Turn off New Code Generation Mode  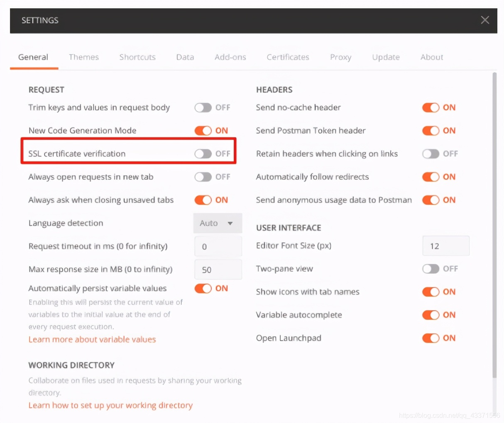pos(203,131)
